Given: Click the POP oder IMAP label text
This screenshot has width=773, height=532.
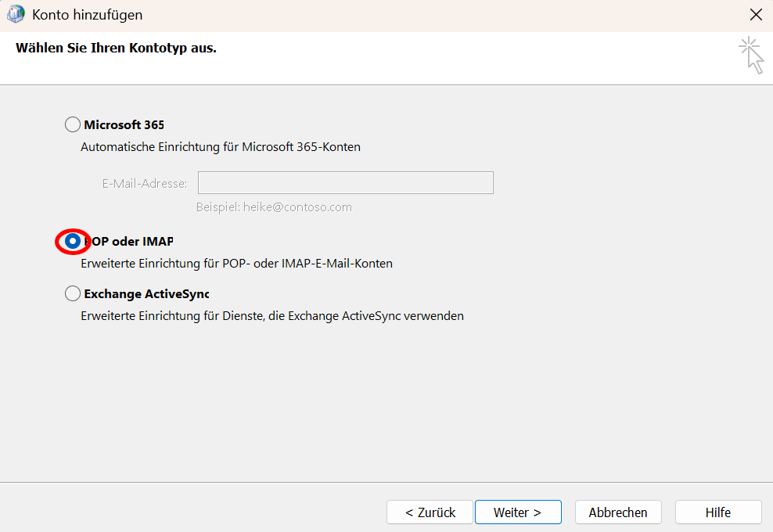Looking at the screenshot, I should 130,242.
